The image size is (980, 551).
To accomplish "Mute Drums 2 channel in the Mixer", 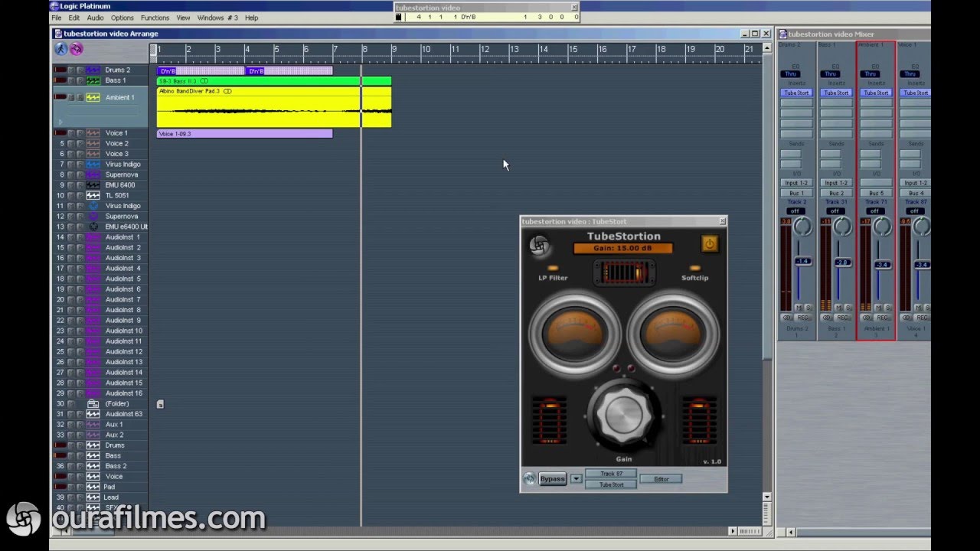I will click(x=799, y=308).
